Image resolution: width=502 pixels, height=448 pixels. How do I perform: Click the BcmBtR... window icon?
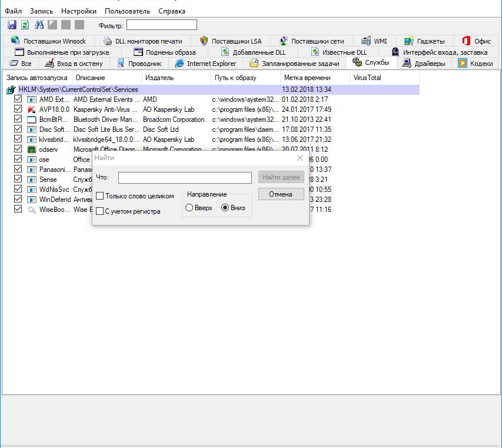31,120
